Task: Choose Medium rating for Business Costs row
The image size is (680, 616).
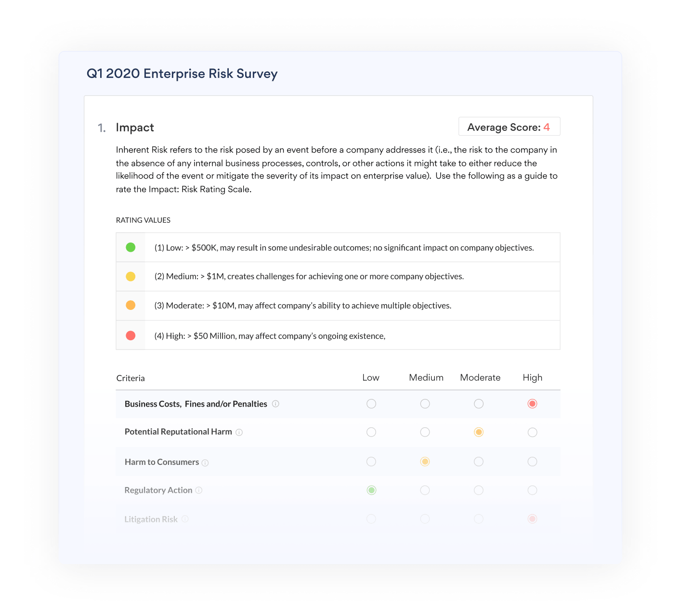Action: (x=425, y=404)
